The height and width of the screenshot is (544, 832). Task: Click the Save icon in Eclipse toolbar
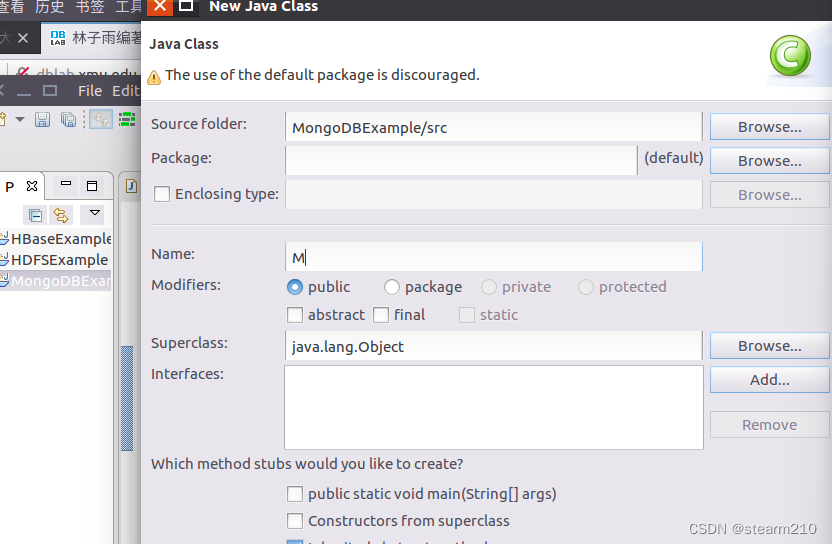(43, 120)
